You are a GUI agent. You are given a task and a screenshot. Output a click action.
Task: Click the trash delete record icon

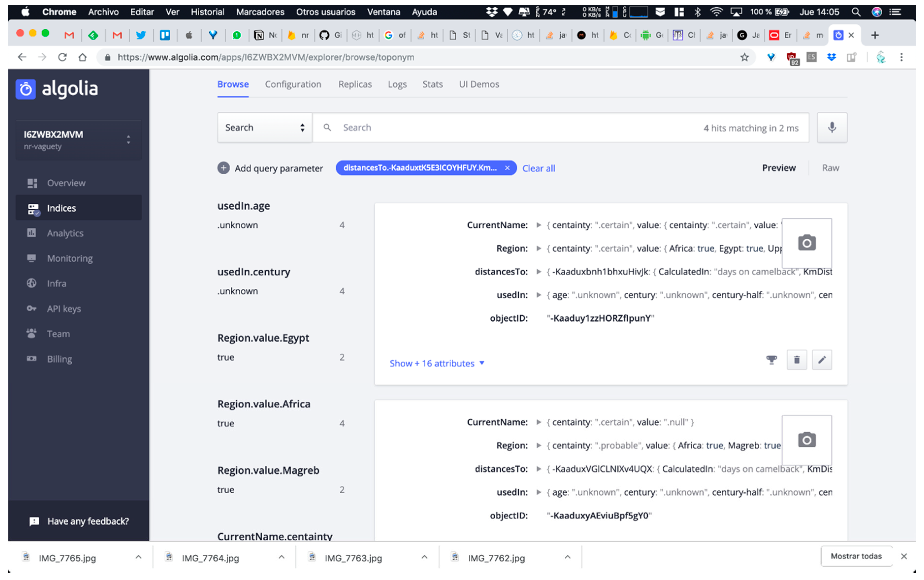click(x=797, y=360)
